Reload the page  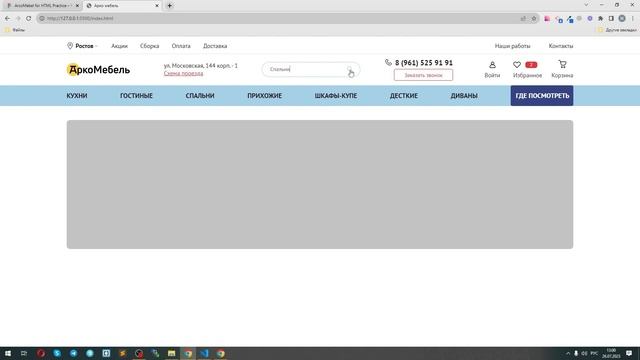29,18
